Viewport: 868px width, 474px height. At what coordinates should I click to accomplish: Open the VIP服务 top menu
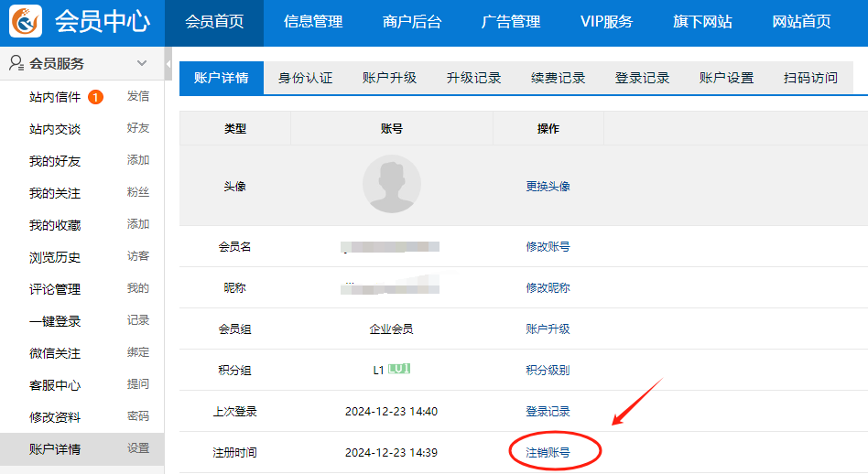(606, 22)
